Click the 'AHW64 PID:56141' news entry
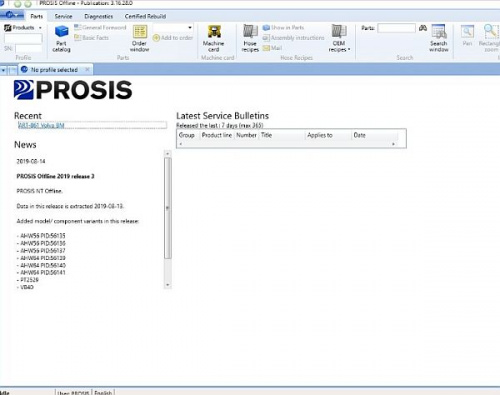The image size is (500, 395). point(41,272)
